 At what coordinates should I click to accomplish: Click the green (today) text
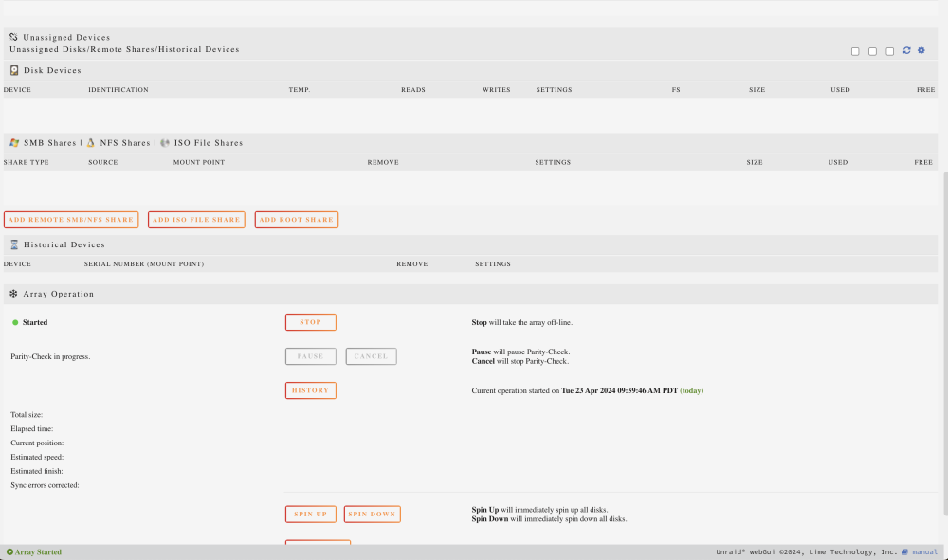point(692,390)
